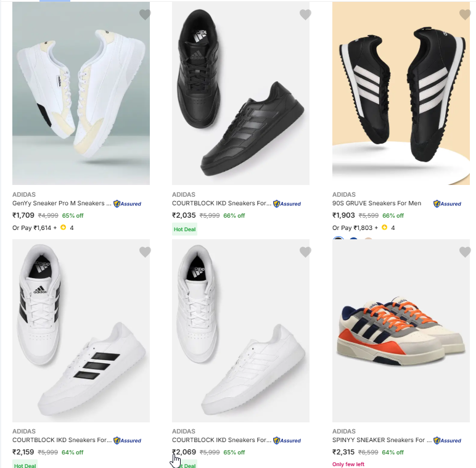Wishlist the GenYy Sneaker Pro heart icon
The image size is (476, 468).
145,14
